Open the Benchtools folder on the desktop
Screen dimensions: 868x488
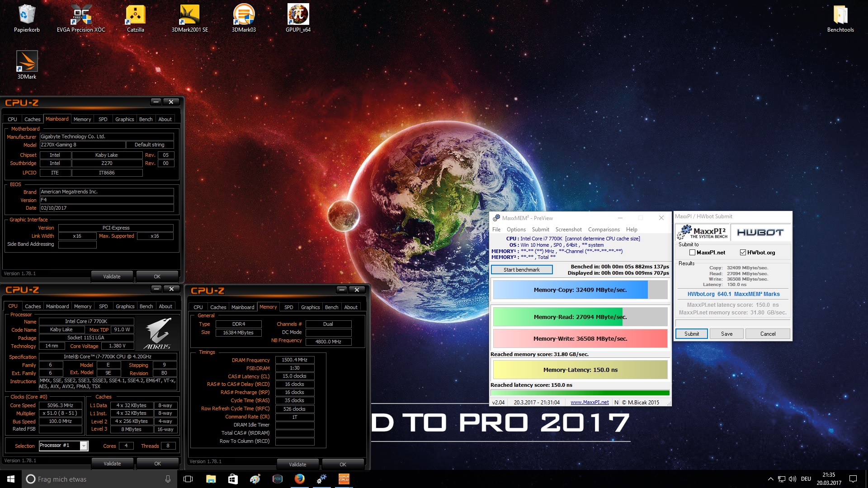(x=840, y=18)
